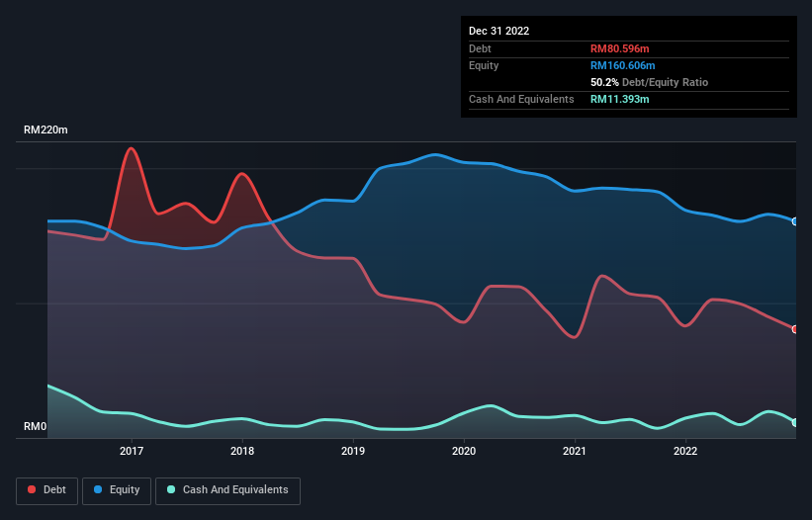Click the RM11.393m cash value
Screen dimensions: 812x520
point(619,99)
